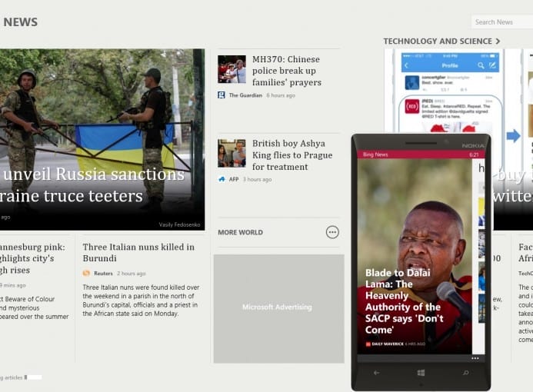Click the Bing News title on phone
The width and height of the screenshot is (533, 392).
375,154
